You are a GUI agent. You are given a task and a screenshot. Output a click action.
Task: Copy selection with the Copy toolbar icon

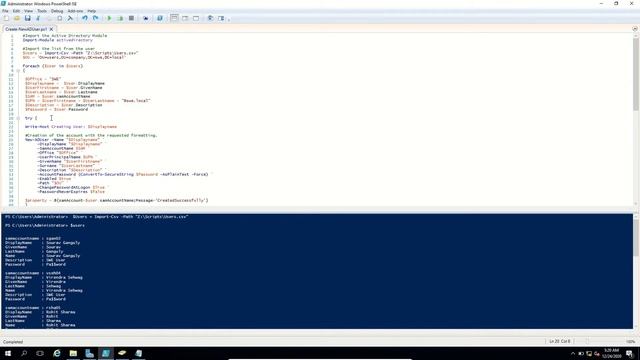coord(49,18)
